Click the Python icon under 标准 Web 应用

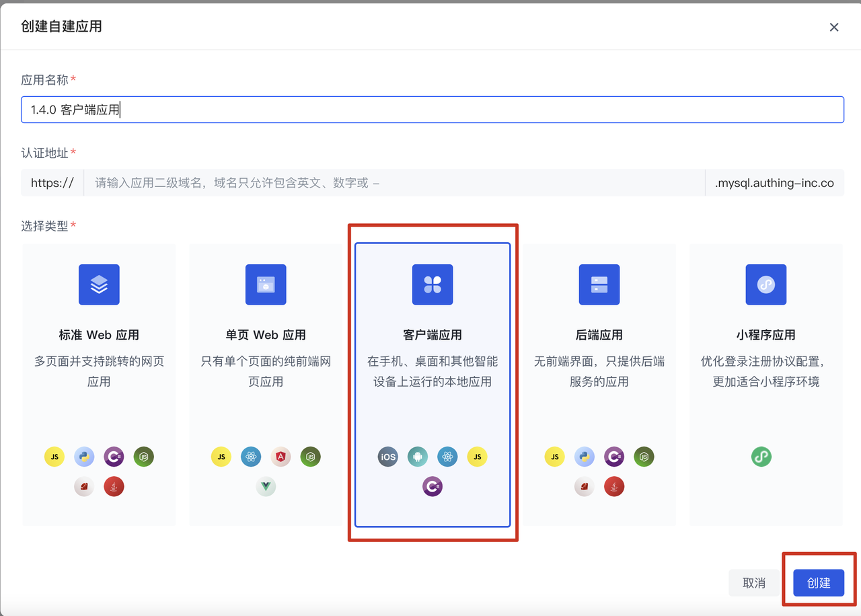[x=83, y=457]
